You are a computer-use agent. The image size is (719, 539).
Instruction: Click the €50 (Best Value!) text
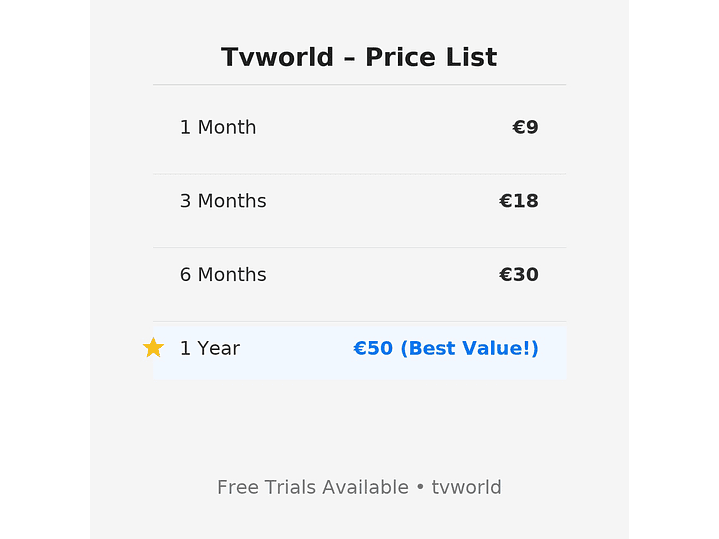point(446,348)
